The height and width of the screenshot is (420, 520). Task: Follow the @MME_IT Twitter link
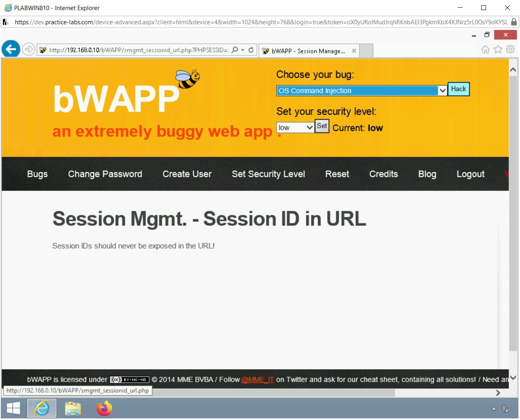pyautogui.click(x=258, y=380)
